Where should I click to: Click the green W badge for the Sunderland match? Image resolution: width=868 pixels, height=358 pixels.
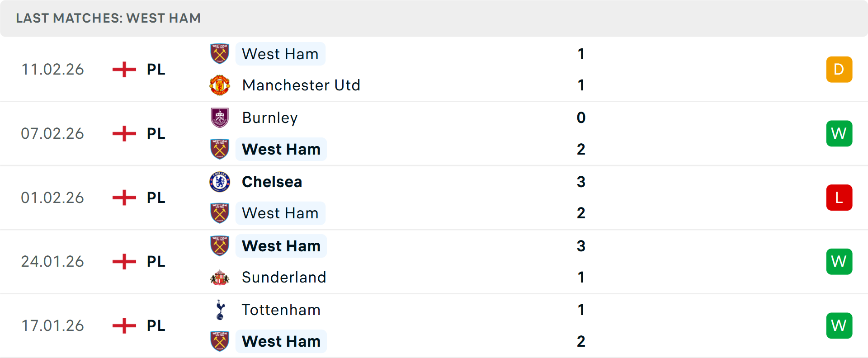pos(839,261)
